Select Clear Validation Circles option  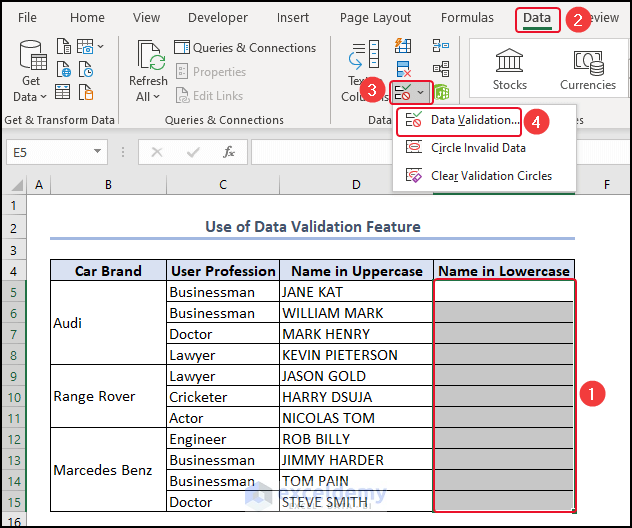[490, 176]
